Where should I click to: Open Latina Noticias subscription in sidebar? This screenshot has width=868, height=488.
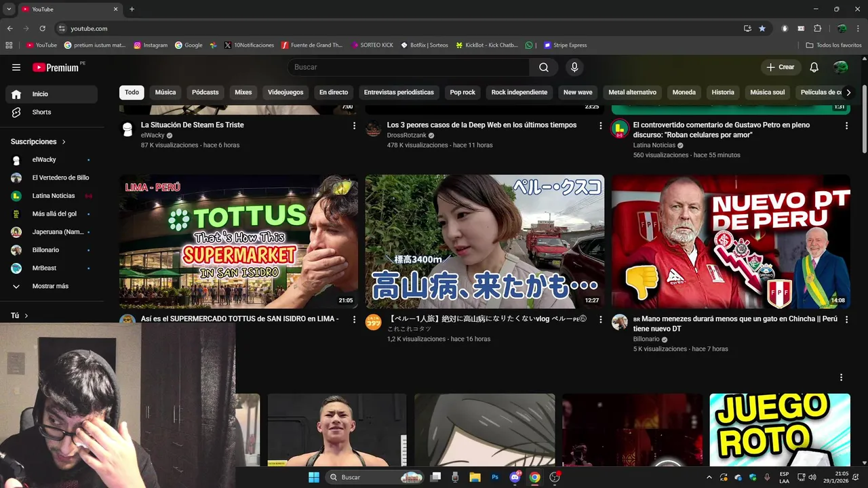[x=52, y=196]
